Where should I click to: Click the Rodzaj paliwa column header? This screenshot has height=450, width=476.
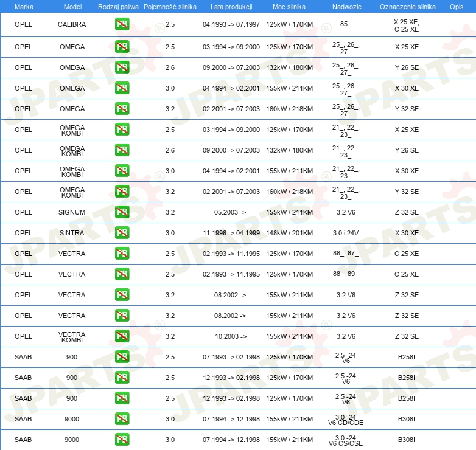click(x=118, y=7)
